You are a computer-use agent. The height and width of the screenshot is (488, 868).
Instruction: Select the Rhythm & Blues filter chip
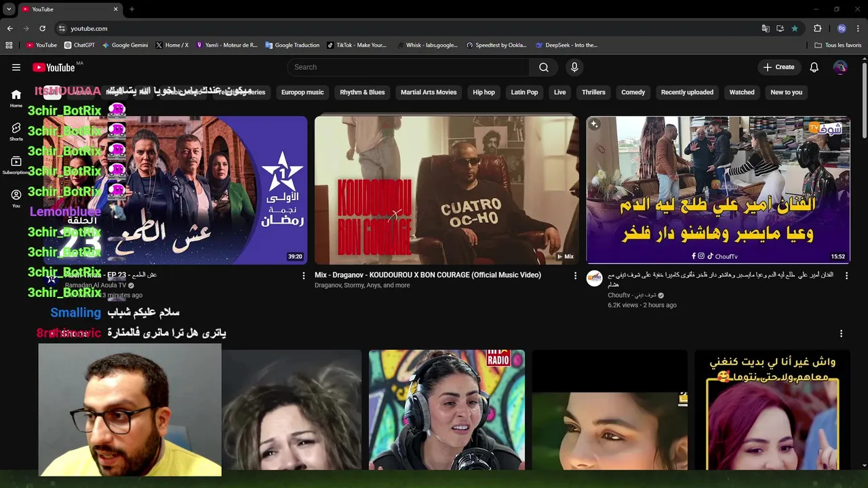point(362,92)
